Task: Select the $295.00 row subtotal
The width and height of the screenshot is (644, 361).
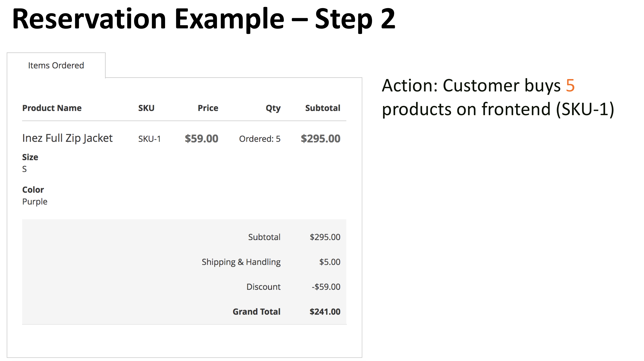Action: [x=321, y=138]
